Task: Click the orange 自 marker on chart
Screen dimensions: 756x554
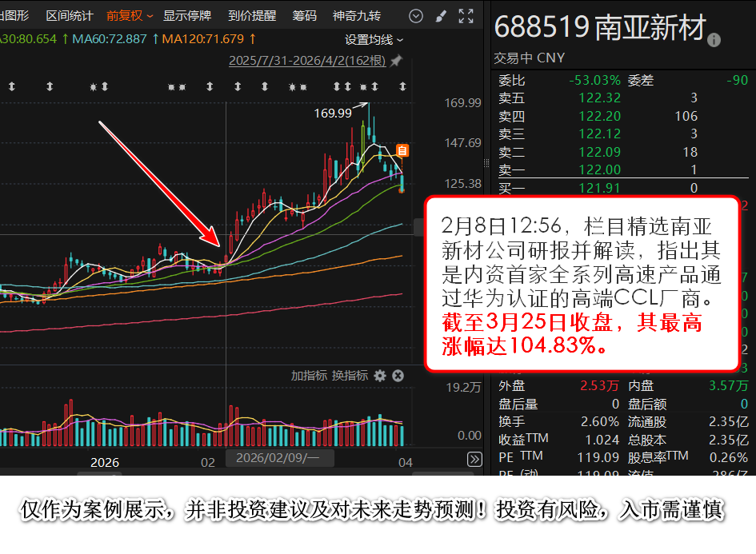Action: click(x=402, y=150)
